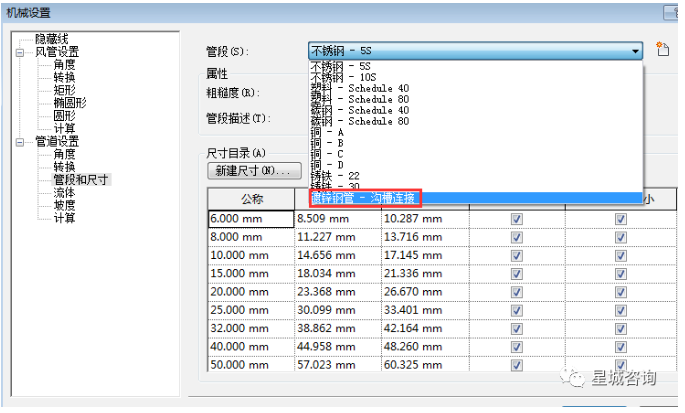Select the 6.000 mm nominal cell
This screenshot has width=685, height=413.
[x=251, y=219]
